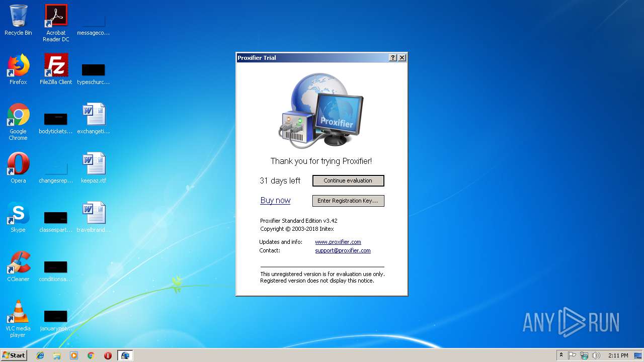Viewport: 644px width, 362px height.
Task: Select the Firefox desktop shortcut
Action: pyautogui.click(x=18, y=69)
